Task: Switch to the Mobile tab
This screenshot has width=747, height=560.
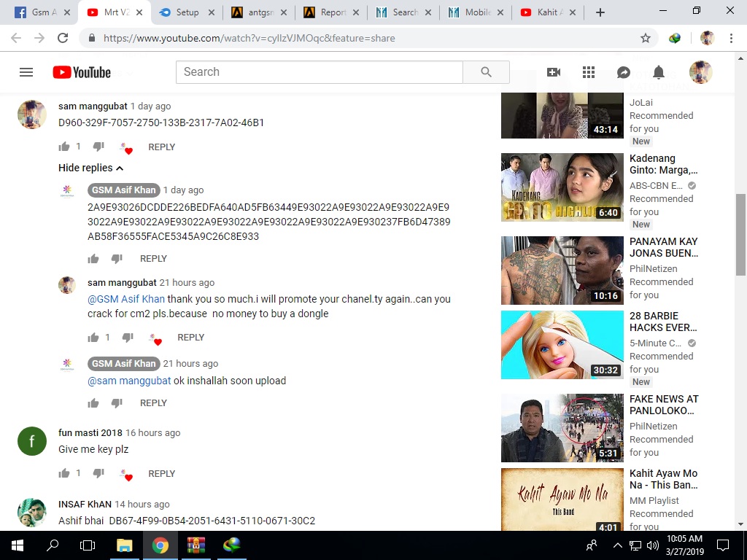Action: [x=476, y=12]
